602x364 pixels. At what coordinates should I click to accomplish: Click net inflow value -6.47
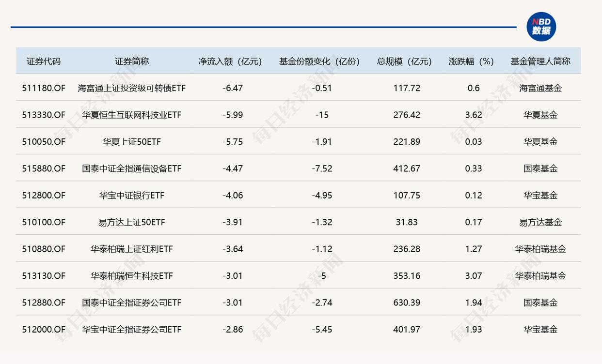[233, 88]
